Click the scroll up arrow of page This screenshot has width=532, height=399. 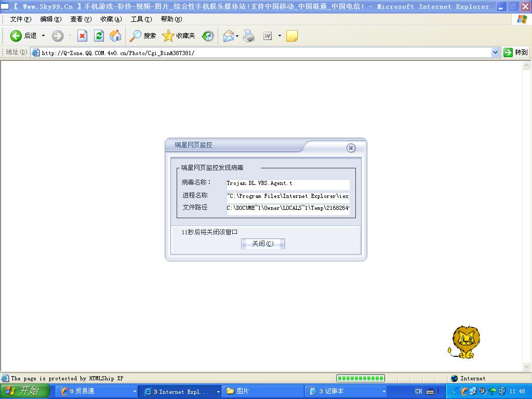527,65
